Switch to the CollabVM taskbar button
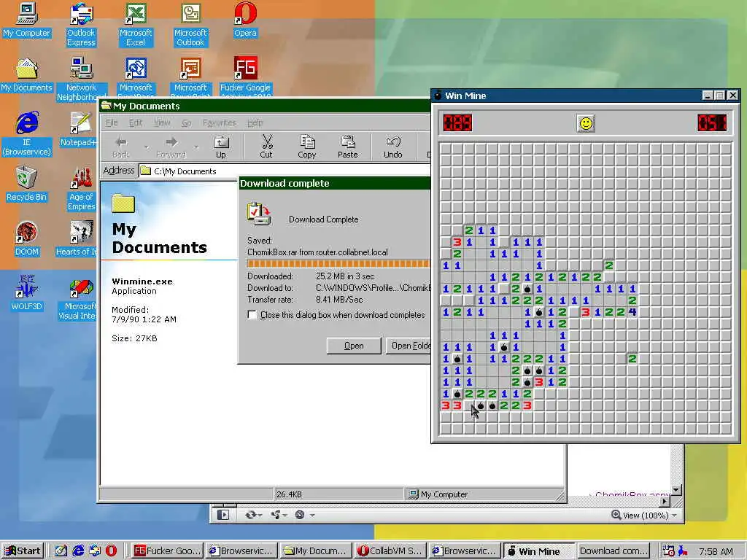Image resolution: width=747 pixels, height=560 pixels. 391,551
